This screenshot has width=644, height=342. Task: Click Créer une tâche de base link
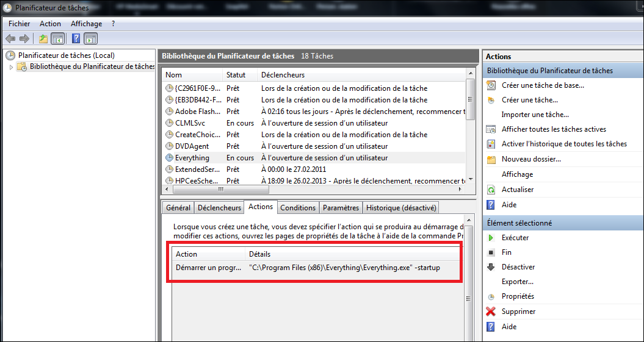[543, 85]
